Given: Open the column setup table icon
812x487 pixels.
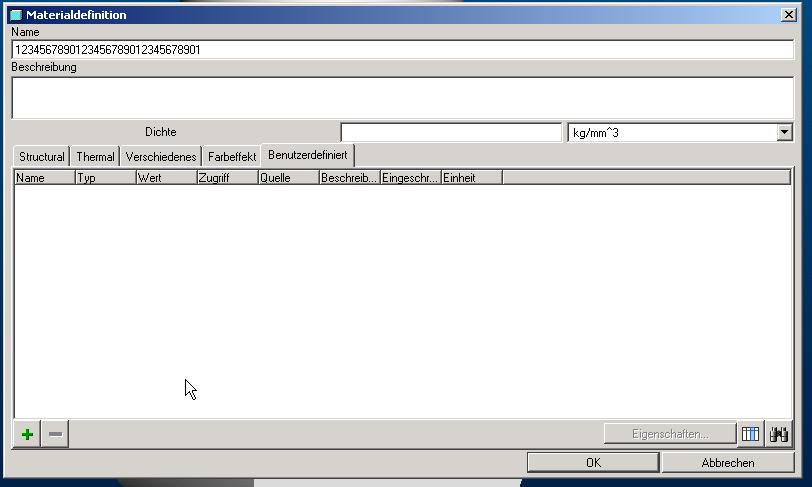Looking at the screenshot, I should coord(750,434).
